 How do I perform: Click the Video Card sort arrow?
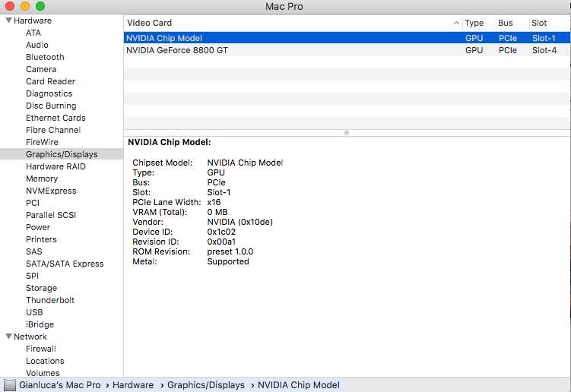click(x=456, y=23)
